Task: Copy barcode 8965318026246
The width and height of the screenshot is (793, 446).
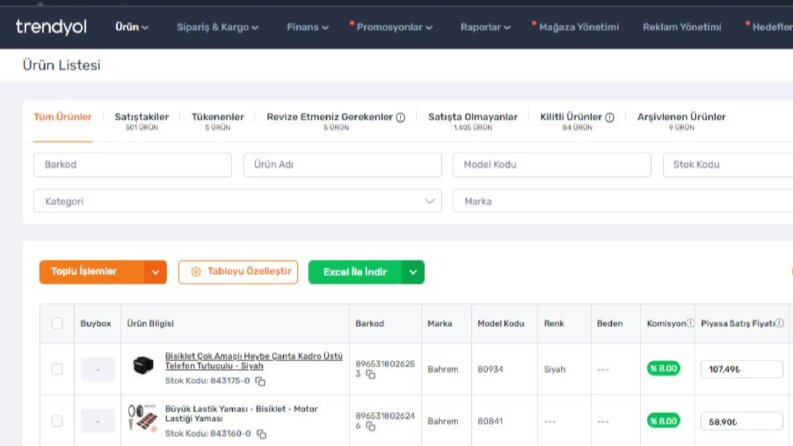Action: pyautogui.click(x=371, y=426)
